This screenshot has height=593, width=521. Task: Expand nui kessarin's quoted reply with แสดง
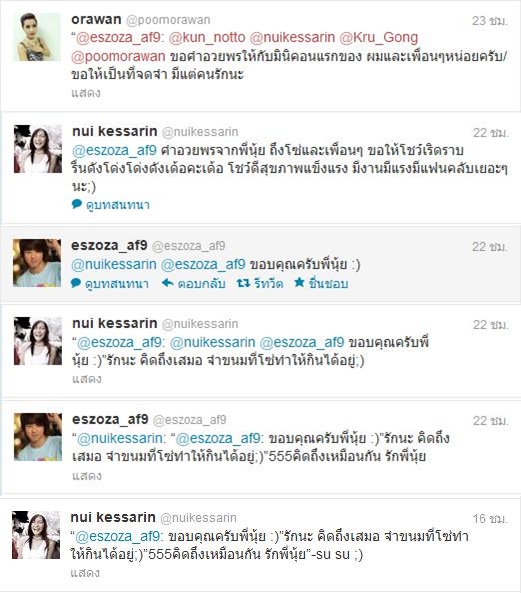87,379
